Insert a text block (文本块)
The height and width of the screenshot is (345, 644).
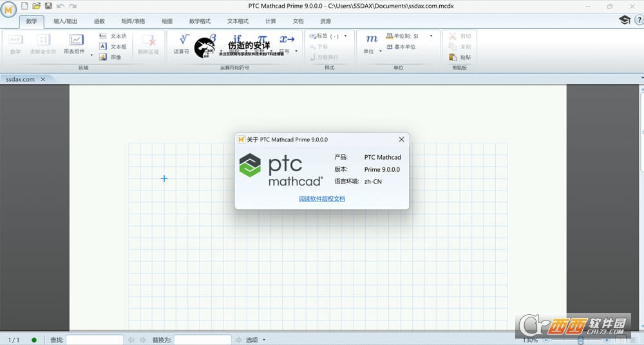tap(113, 36)
